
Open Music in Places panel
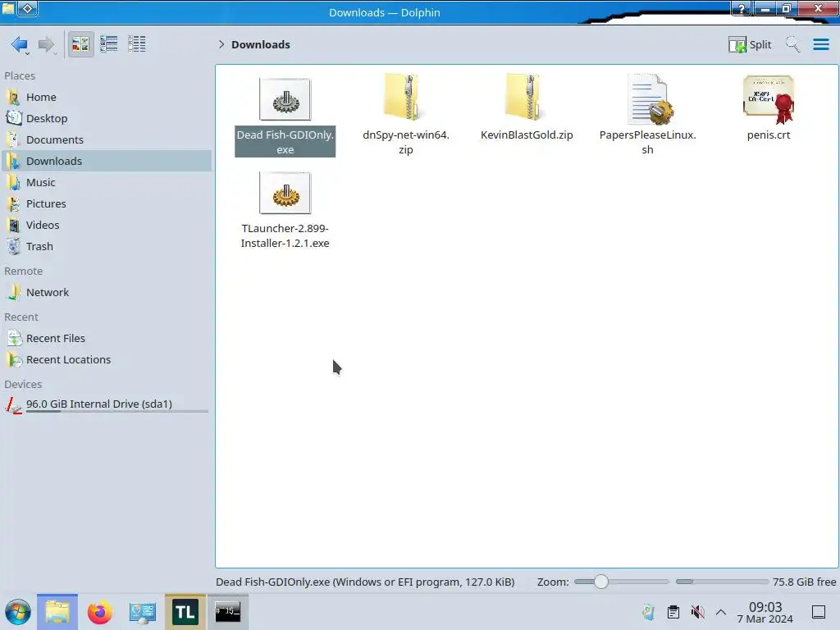106,183
